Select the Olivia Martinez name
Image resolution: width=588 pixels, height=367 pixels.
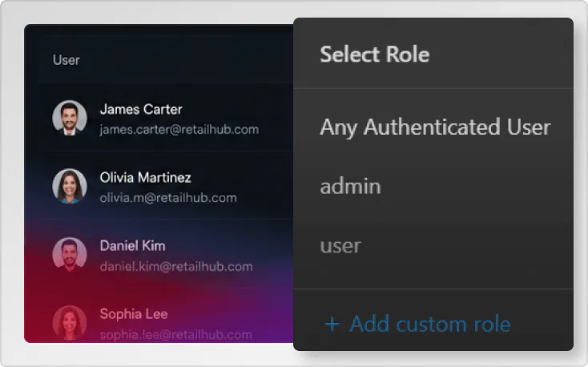tap(146, 178)
